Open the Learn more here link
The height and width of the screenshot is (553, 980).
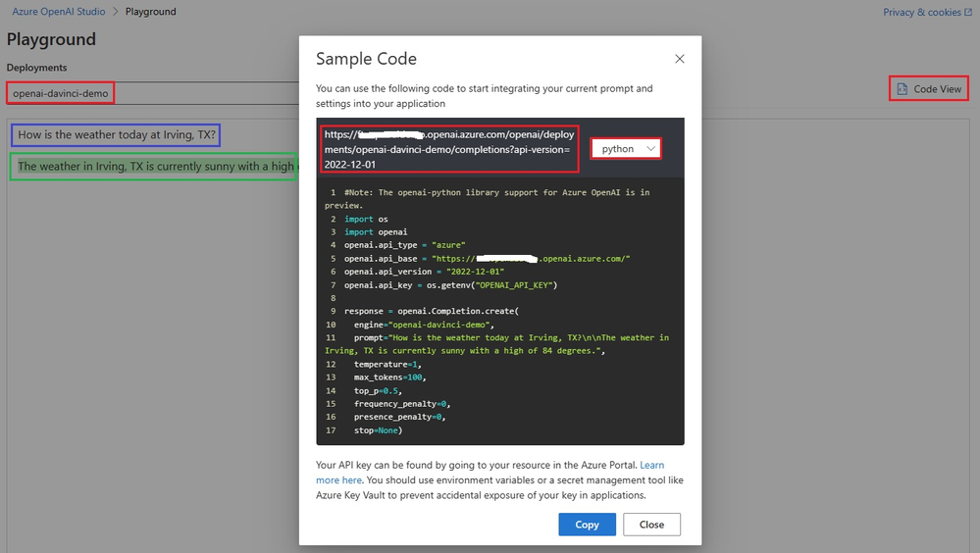pos(490,473)
